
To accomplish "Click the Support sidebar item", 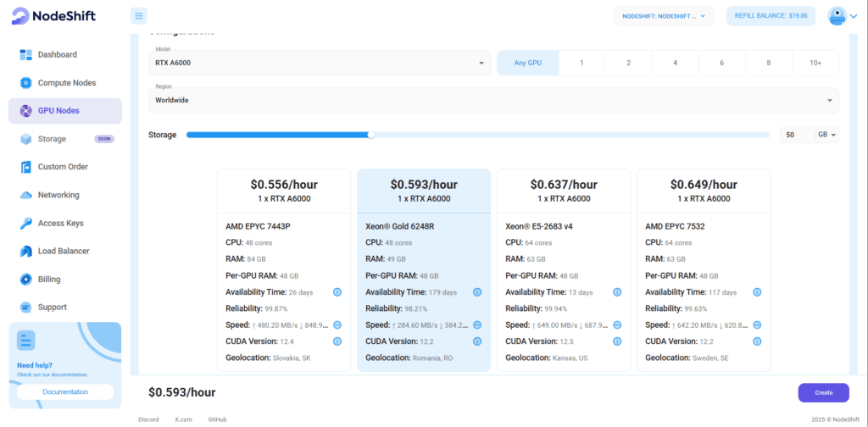I will (x=64, y=307).
